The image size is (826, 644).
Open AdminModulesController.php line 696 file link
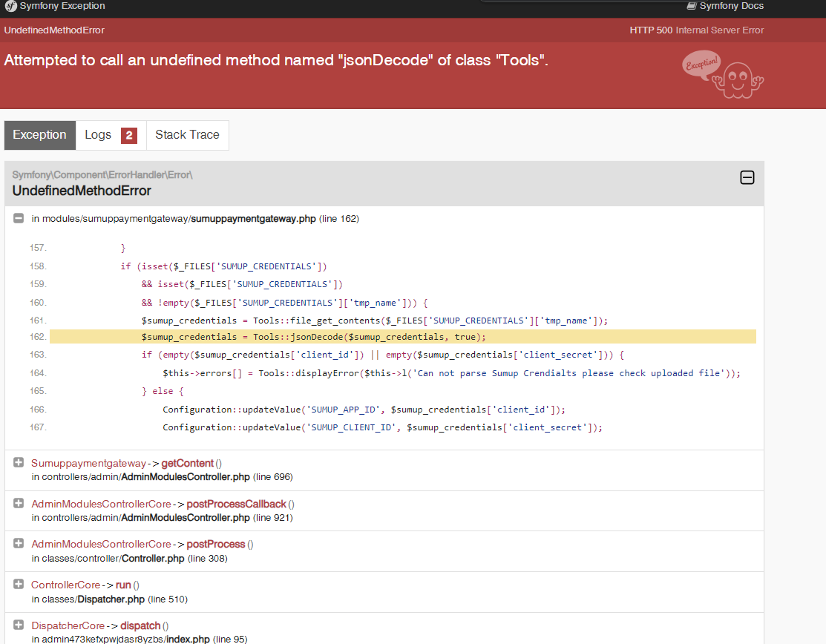coord(186,477)
